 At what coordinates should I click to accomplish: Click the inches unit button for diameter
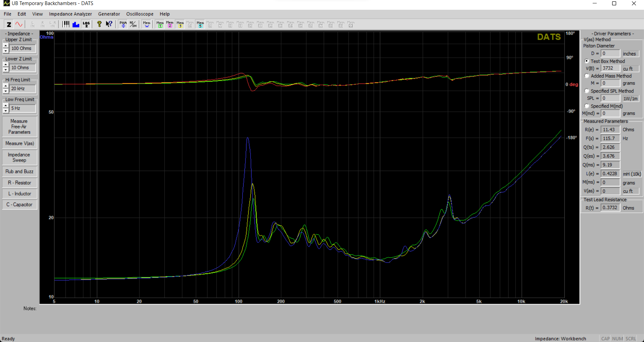point(631,54)
